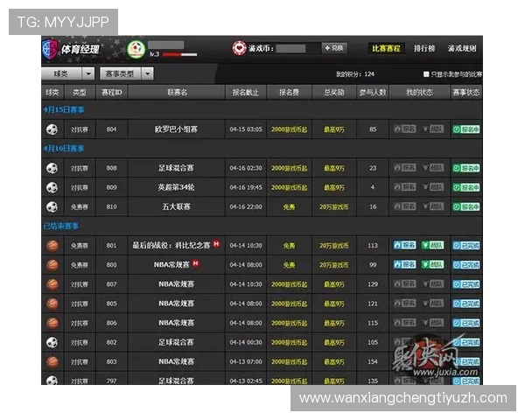Select the 4月15日赛事 section header

tap(63, 110)
